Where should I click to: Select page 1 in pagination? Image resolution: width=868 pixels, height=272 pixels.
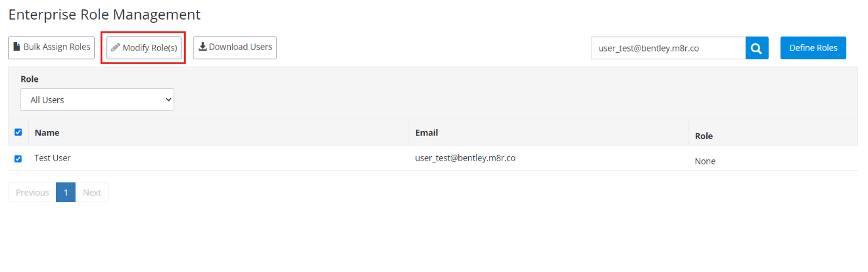tap(65, 193)
